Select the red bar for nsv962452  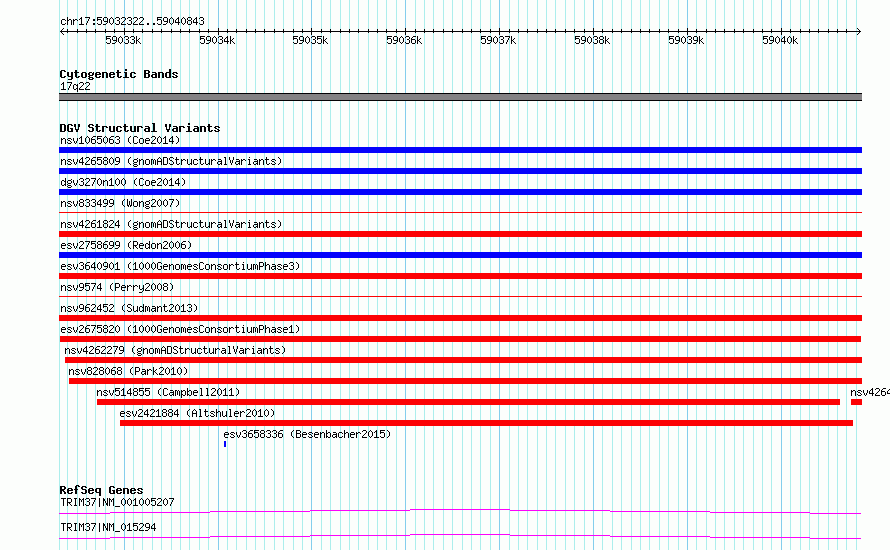pos(460,318)
